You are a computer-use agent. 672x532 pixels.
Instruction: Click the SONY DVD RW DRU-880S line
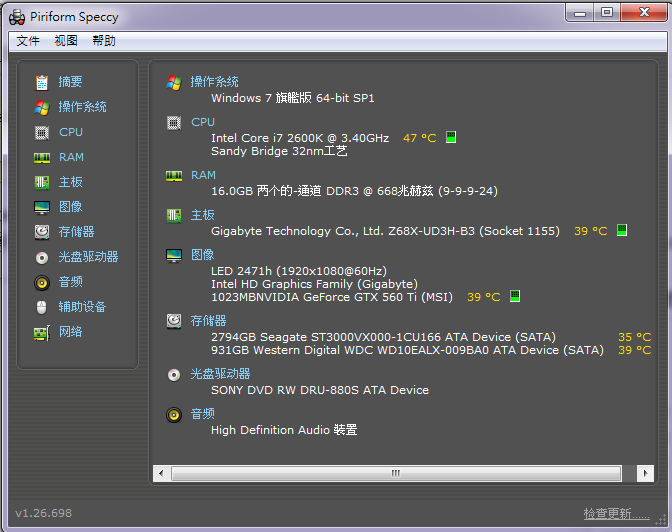[x=320, y=390]
